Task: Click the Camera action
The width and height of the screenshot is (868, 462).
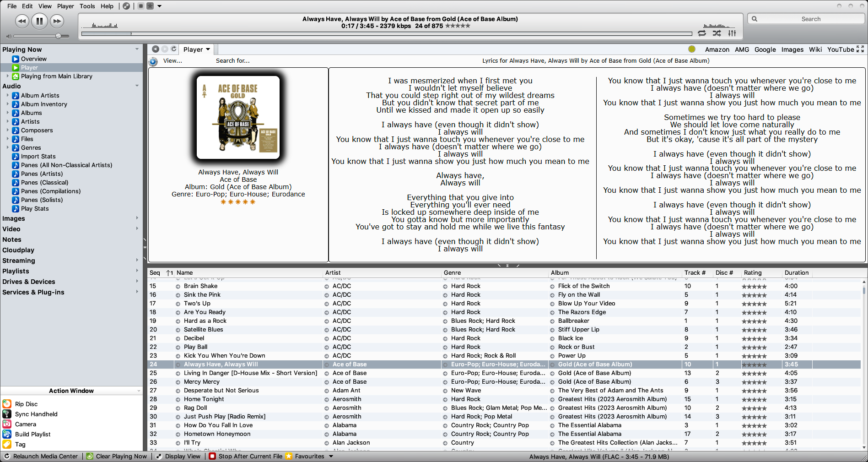Action: click(25, 424)
